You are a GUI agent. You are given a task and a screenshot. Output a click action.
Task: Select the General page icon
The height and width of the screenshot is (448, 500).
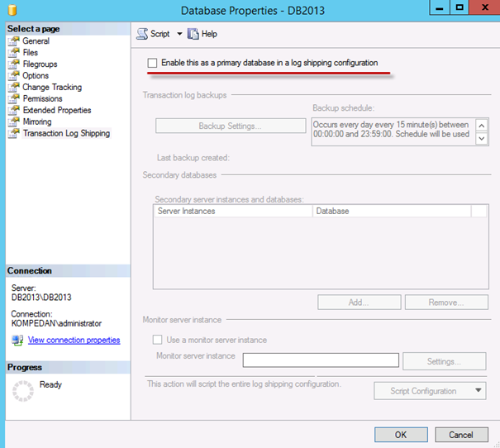pyautogui.click(x=13, y=41)
